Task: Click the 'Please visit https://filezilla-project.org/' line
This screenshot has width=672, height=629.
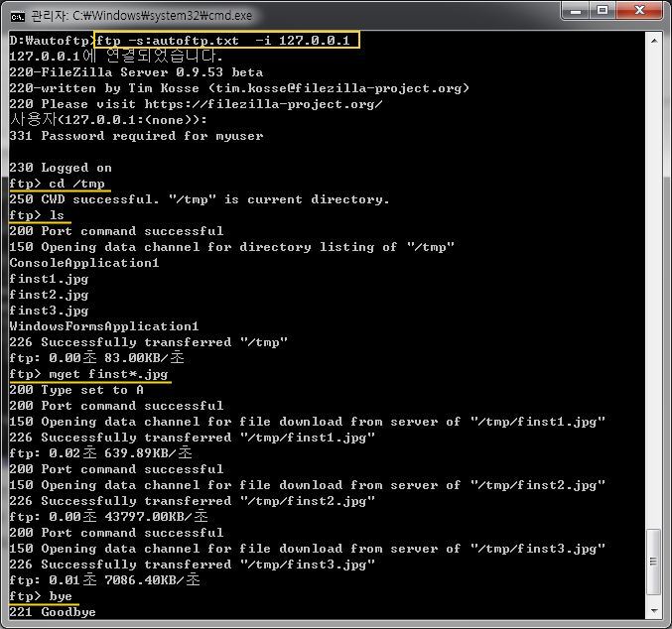Action: [x=196, y=104]
